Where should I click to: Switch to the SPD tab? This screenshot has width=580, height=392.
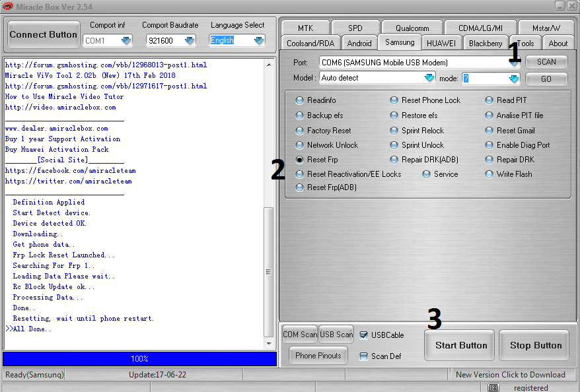(355, 28)
